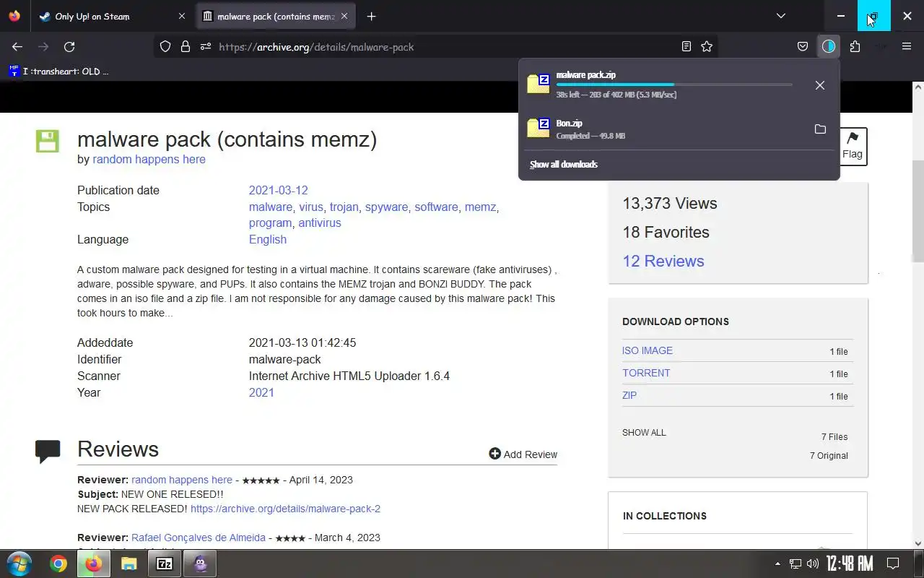Open the Windows Start menu orb
924x578 pixels.
tap(19, 564)
